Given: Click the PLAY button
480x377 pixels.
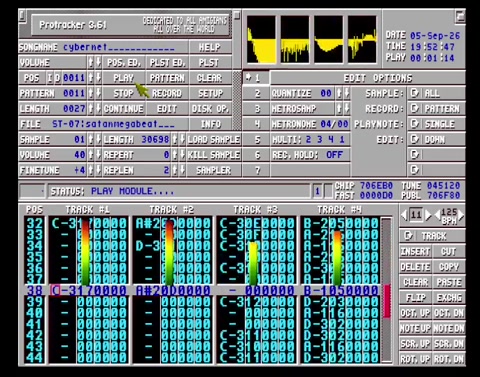Looking at the screenshot, I should point(123,78).
